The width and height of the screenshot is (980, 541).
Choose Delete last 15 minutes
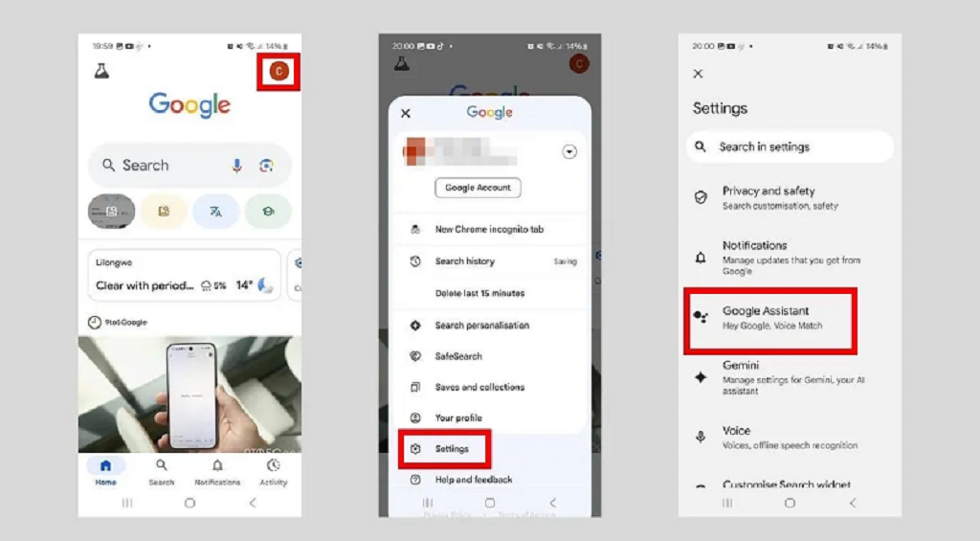pos(479,293)
